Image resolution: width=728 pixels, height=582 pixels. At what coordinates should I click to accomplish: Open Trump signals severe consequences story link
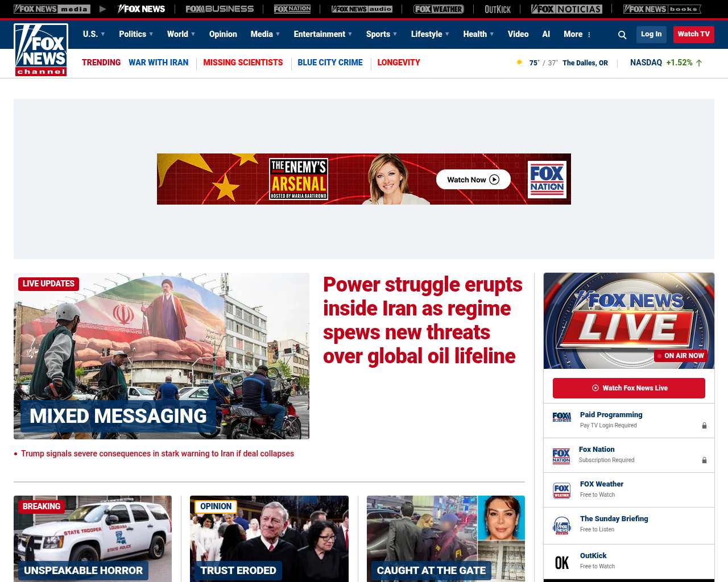(x=158, y=454)
